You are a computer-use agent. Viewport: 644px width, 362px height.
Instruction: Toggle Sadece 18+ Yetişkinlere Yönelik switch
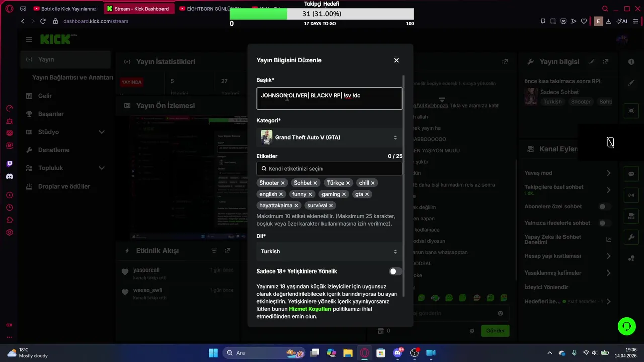click(396, 271)
